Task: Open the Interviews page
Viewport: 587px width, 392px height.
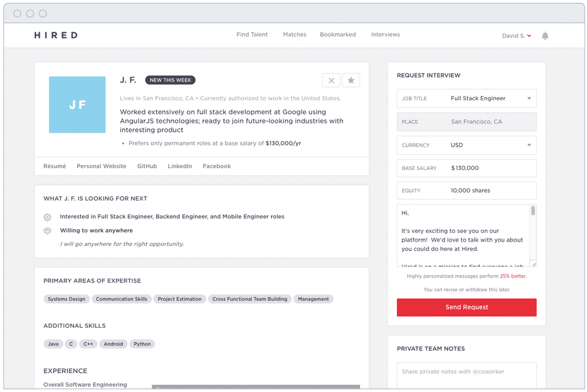Action: (385, 34)
